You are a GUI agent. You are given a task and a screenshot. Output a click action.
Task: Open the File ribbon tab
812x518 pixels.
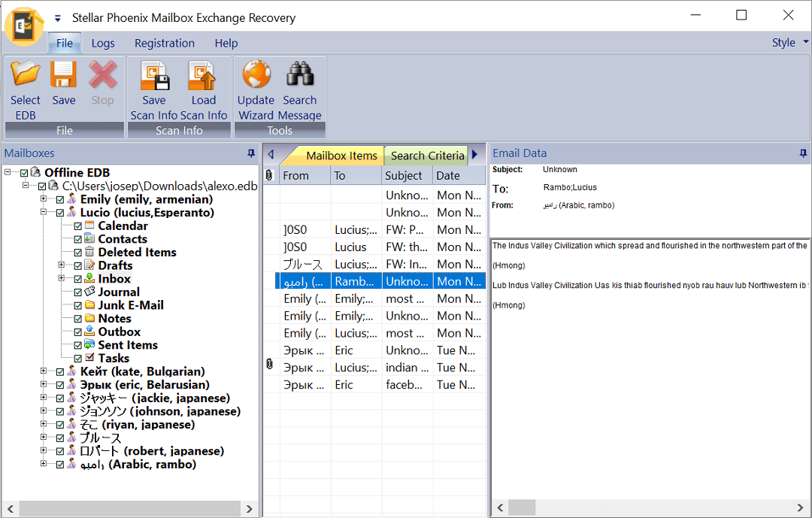[64, 43]
